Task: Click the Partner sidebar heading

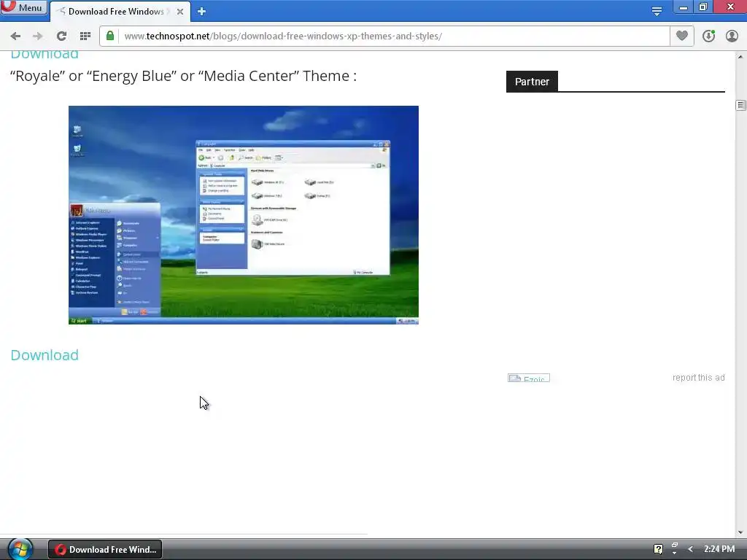Action: [x=532, y=82]
